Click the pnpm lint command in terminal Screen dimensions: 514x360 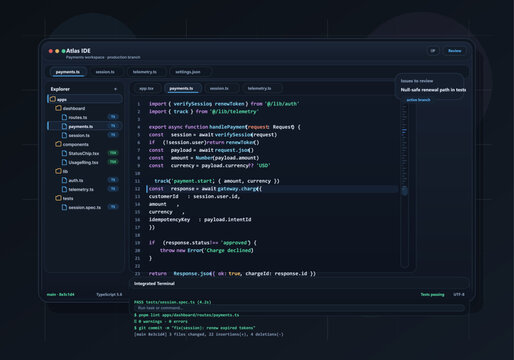click(186, 315)
